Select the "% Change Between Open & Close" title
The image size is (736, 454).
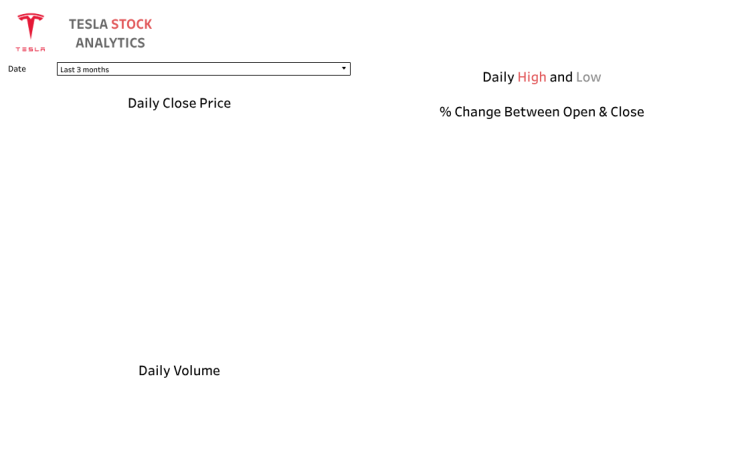541,112
